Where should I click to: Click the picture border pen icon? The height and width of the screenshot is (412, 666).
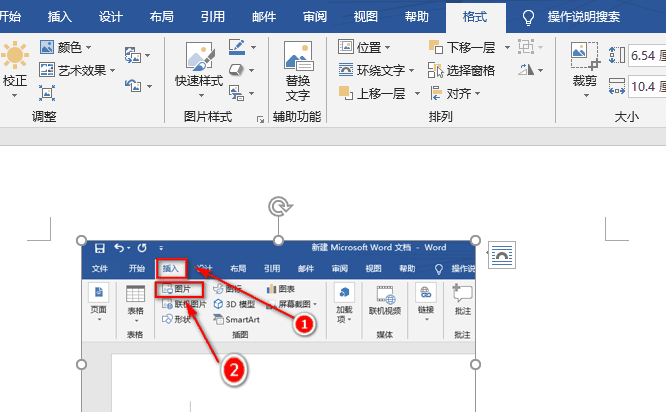237,47
